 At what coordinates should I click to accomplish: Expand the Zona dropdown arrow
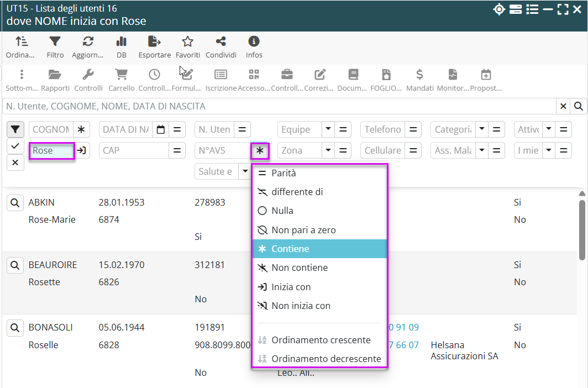click(x=328, y=150)
